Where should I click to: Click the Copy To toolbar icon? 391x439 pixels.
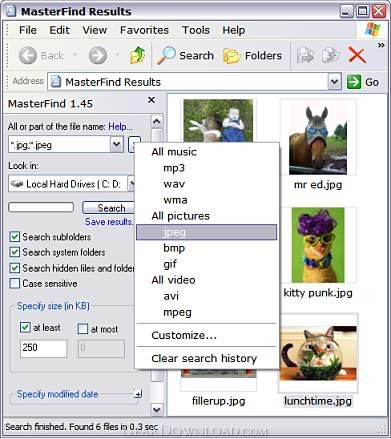[330, 55]
